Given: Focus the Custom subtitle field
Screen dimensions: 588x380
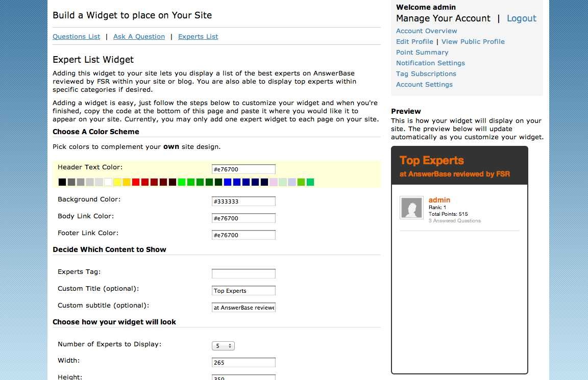Looking at the screenshot, I should point(243,307).
